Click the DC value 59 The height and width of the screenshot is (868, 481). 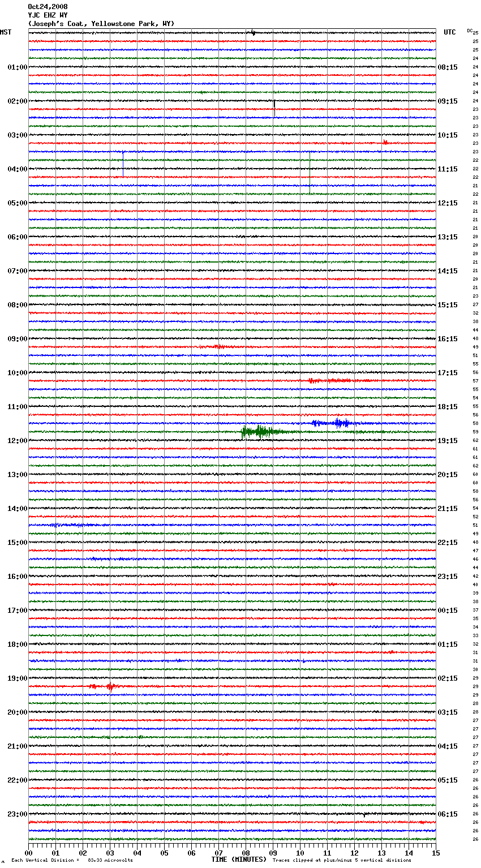click(475, 432)
